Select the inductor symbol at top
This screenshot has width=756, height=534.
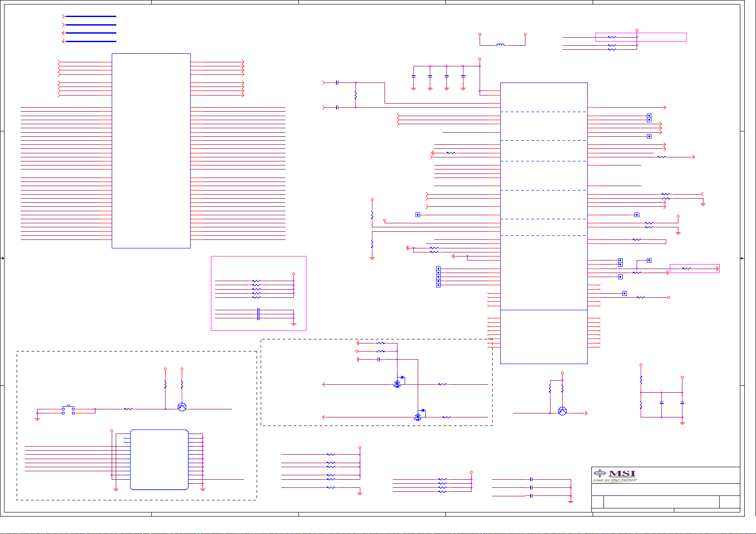coord(500,44)
